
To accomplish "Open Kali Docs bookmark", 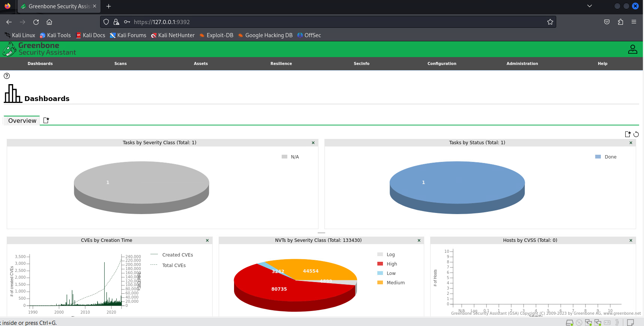I will pyautogui.click(x=90, y=35).
